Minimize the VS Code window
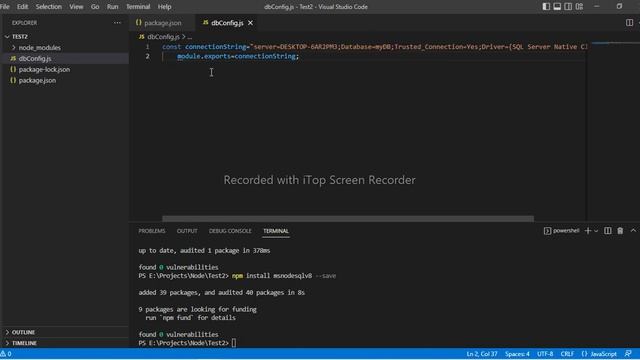This screenshot has height=360, width=640. pos(597,7)
